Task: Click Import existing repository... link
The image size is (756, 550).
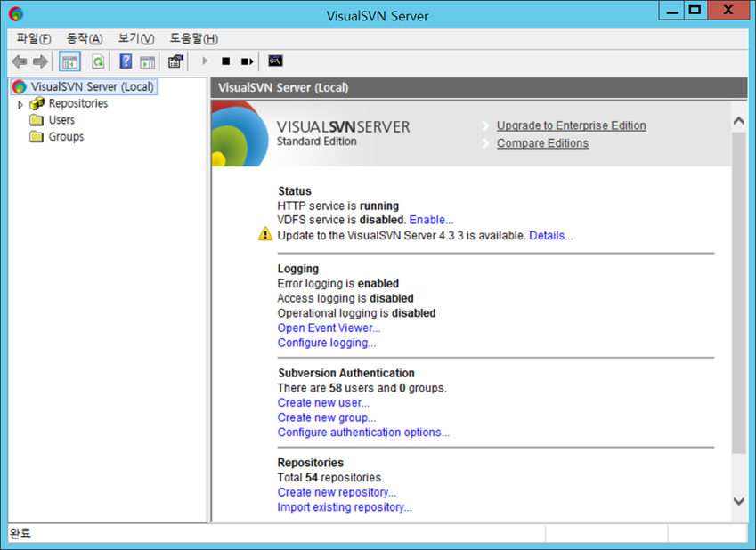Action: (x=345, y=507)
